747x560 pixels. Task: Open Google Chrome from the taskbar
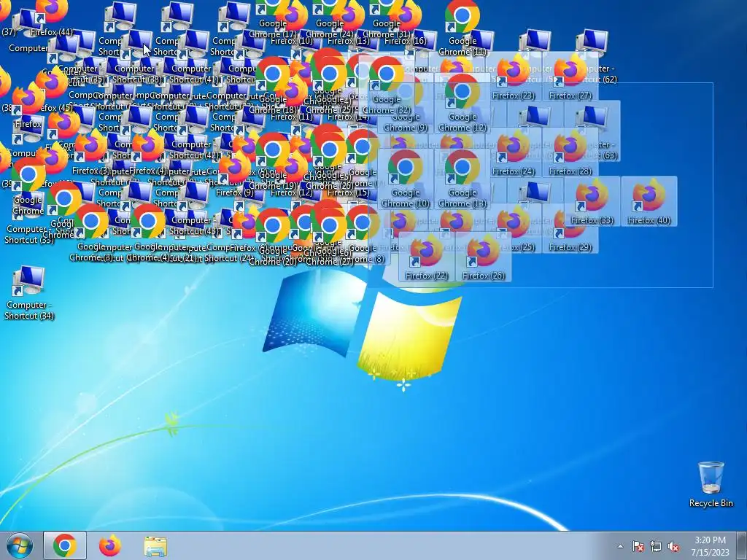click(65, 545)
